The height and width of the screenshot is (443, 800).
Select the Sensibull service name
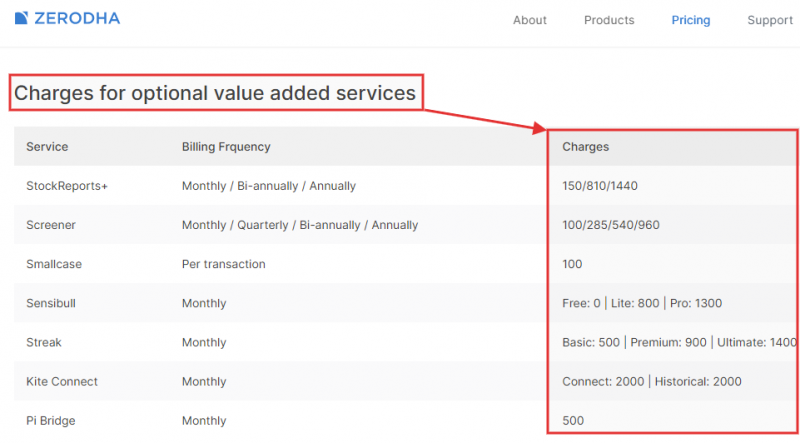pyautogui.click(x=51, y=303)
